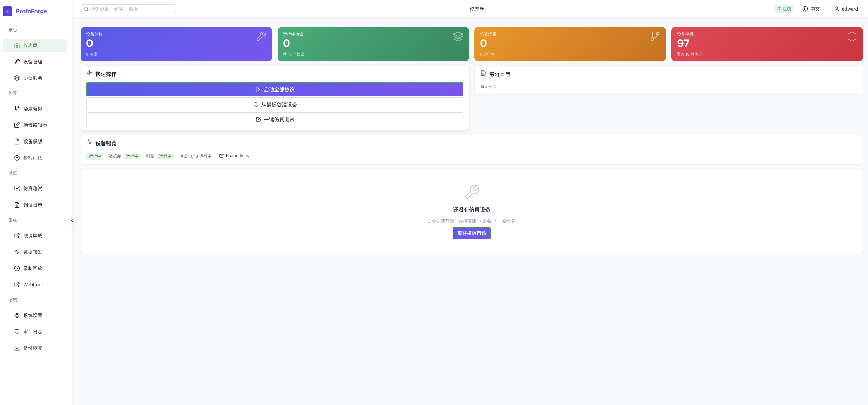Image resolution: width=868 pixels, height=405 pixels.
Task: Click the edit icon beside 场景编辑器
Action: [x=17, y=125]
